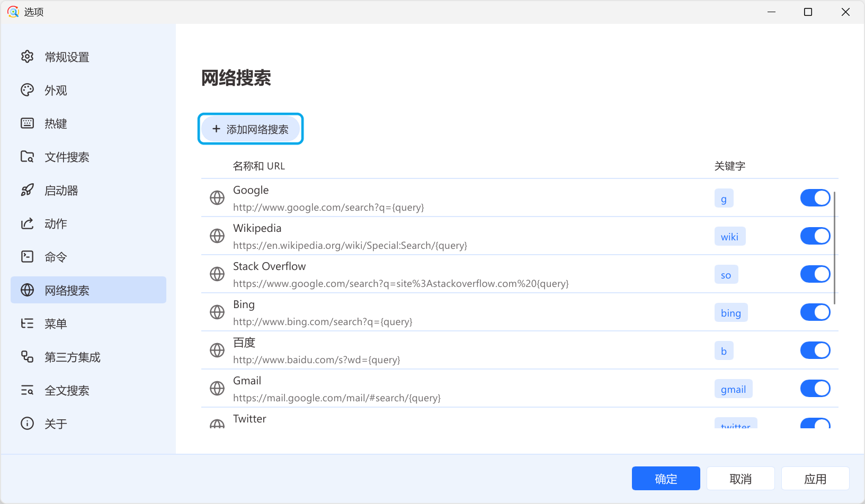Click the Launcher rocket icon
This screenshot has height=504, width=865.
pyautogui.click(x=27, y=190)
